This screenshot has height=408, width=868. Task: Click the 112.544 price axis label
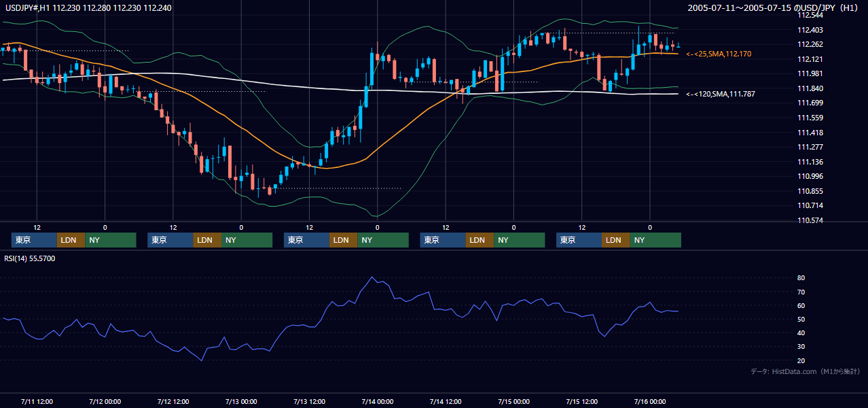tap(810, 15)
